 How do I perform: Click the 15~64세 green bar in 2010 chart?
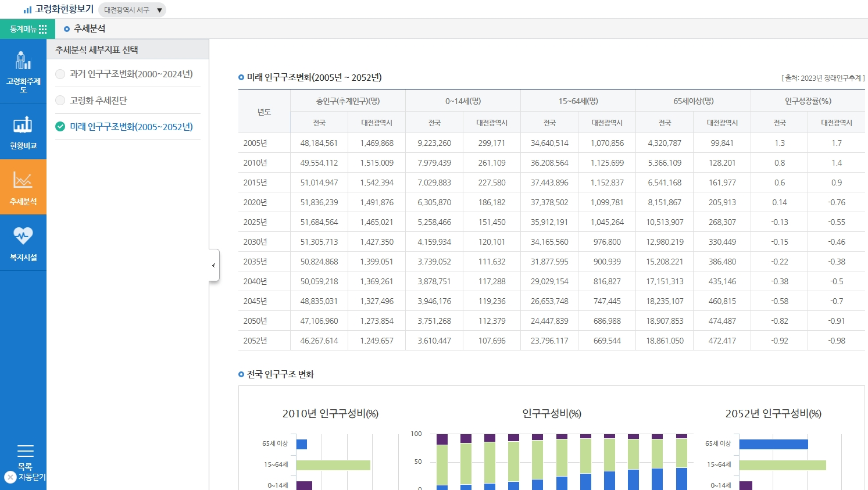pyautogui.click(x=333, y=465)
